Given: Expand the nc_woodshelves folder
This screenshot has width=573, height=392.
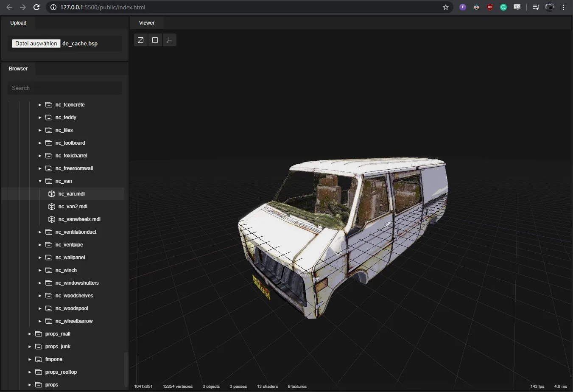Looking at the screenshot, I should tap(40, 296).
